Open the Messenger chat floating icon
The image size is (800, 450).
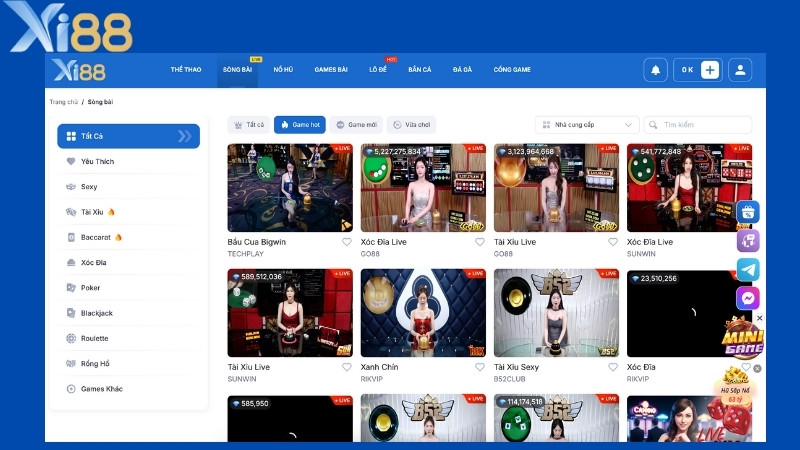tap(748, 298)
